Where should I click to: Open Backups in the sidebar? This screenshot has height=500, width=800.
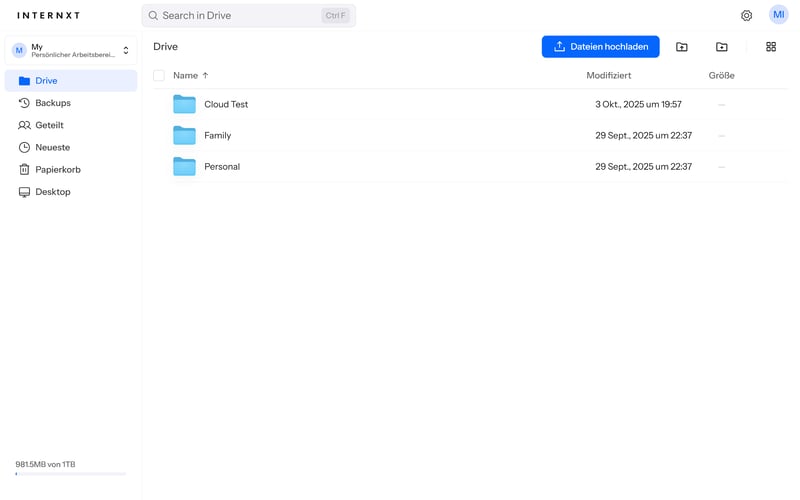tap(52, 103)
